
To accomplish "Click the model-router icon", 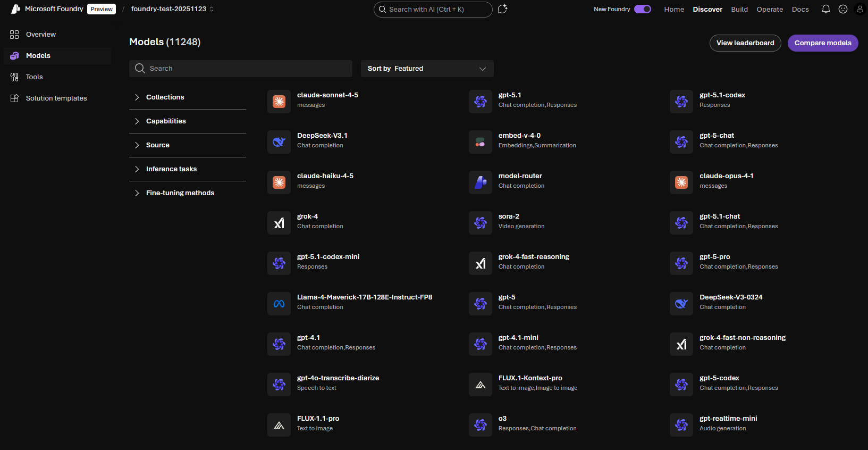I will [481, 182].
